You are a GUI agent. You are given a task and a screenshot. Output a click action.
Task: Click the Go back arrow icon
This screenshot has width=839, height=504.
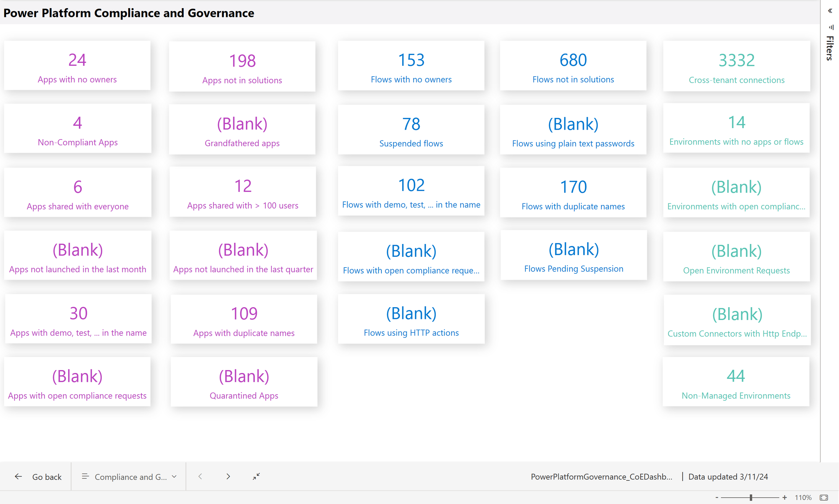coord(18,476)
